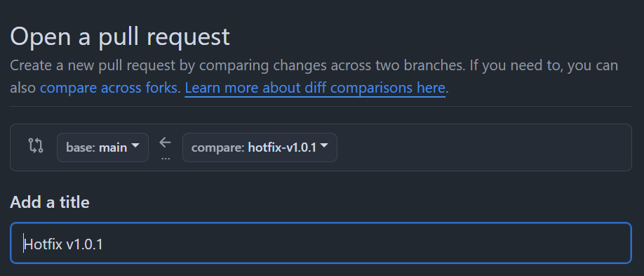Click the Create a new pull request description
The width and height of the screenshot is (644, 276).
(314, 77)
